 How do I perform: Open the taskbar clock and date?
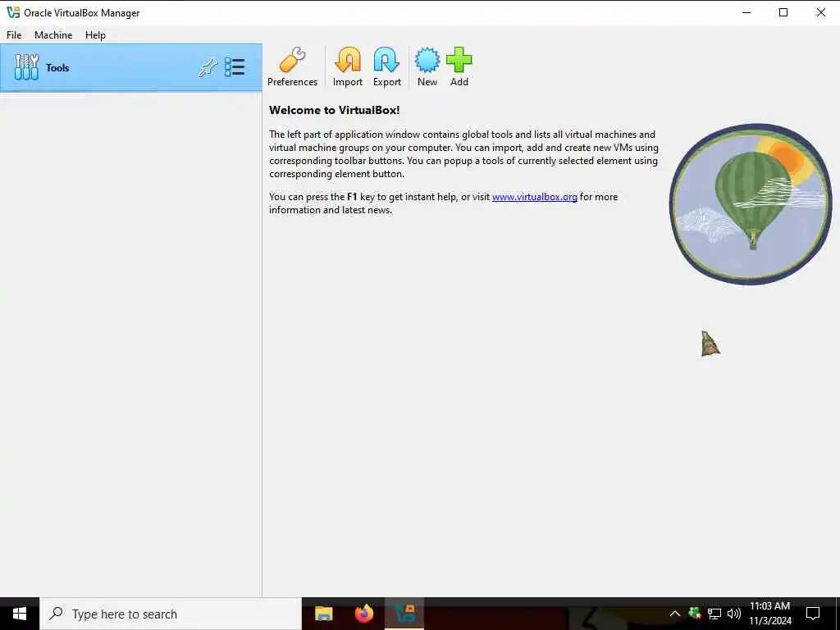769,614
